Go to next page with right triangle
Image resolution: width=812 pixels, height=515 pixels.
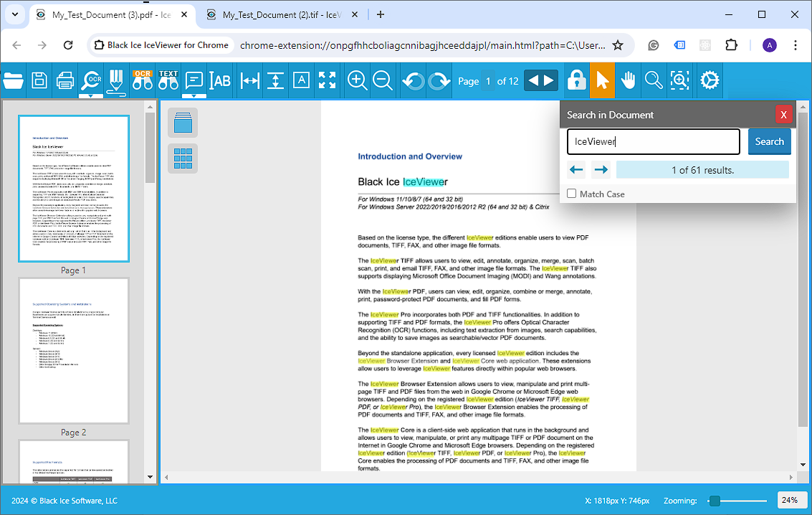pyautogui.click(x=550, y=80)
